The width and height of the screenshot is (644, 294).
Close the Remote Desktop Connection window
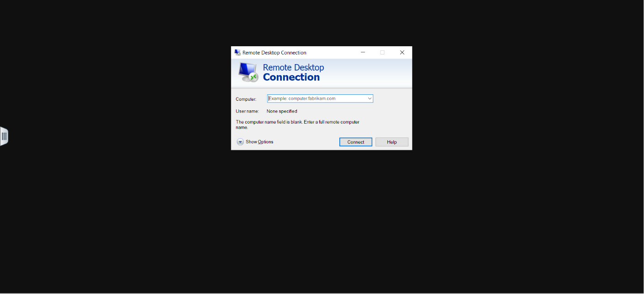tap(402, 52)
